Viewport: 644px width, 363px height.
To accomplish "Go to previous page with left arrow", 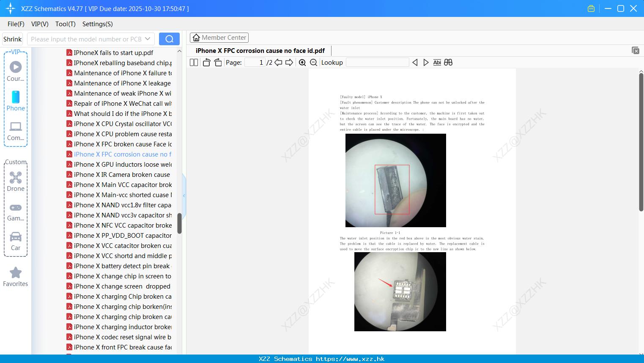I will [278, 63].
